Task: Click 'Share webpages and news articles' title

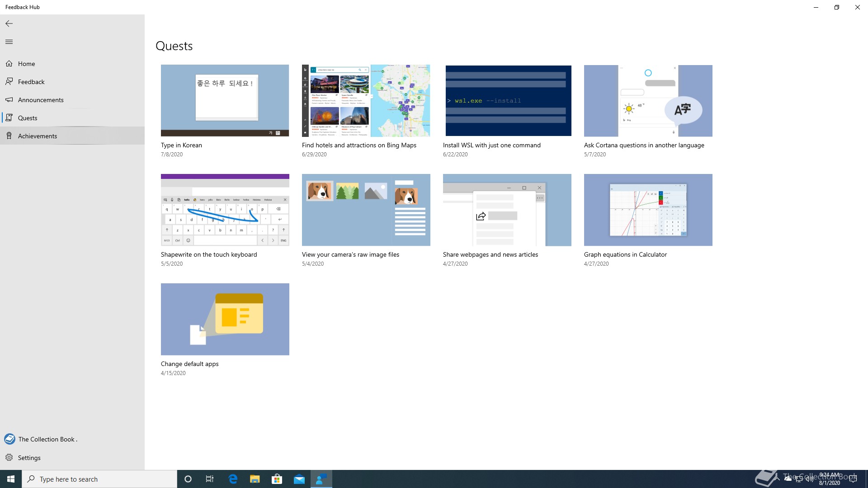Action: tap(491, 254)
